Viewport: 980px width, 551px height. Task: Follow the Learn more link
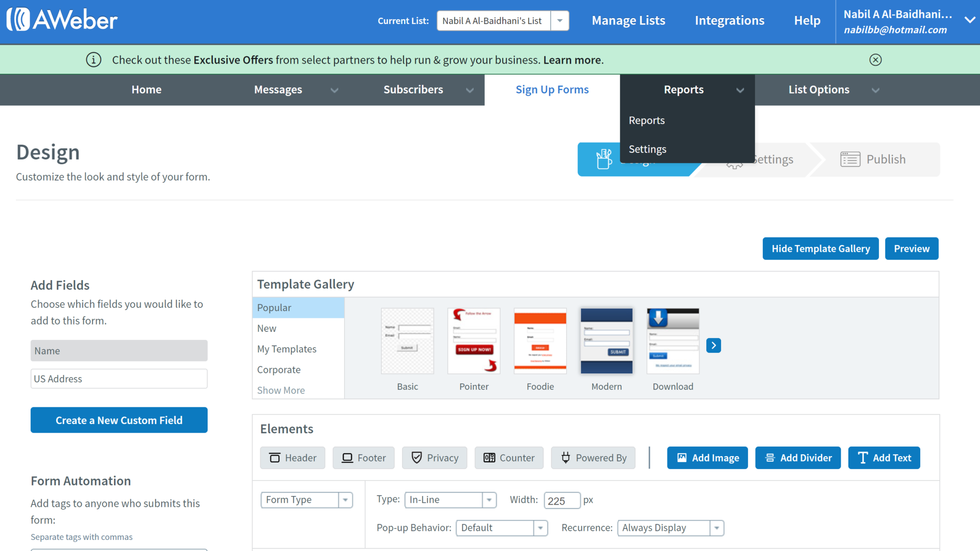pyautogui.click(x=572, y=60)
